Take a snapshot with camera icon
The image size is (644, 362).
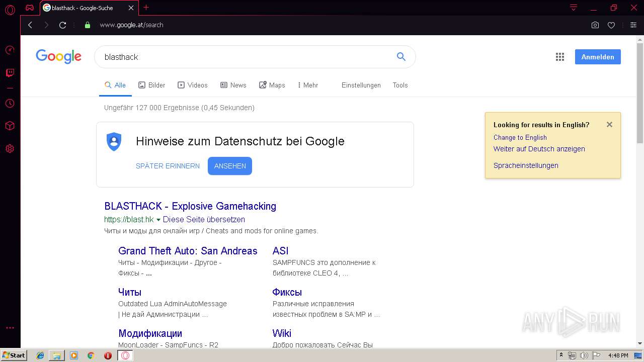coord(595,25)
